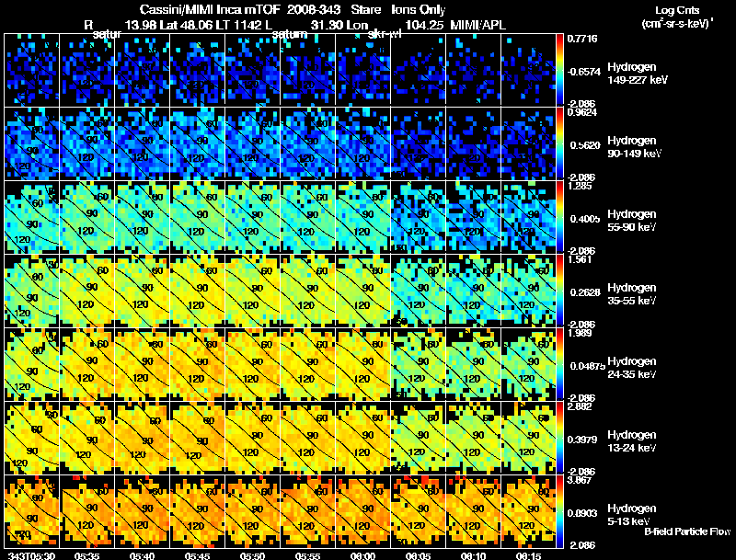Open the 55-90 keV panel at 06:05
Image resolution: width=736 pixels, height=560 pixels.
pos(419,217)
